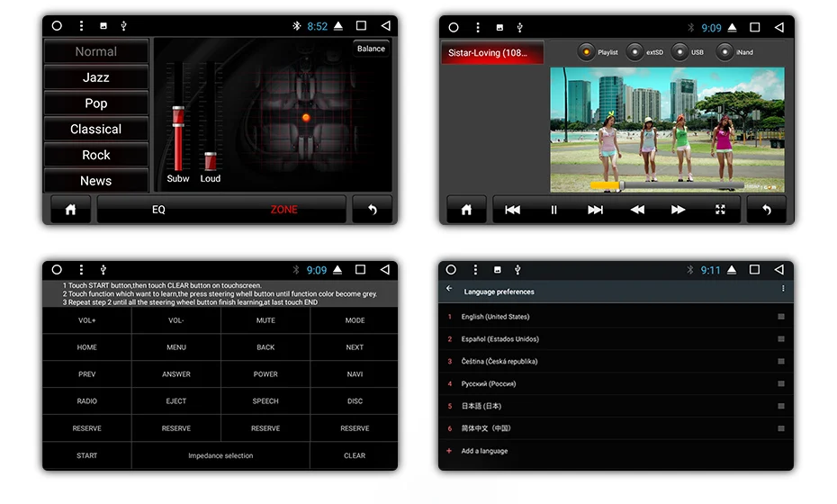Skip to the next track in the video player

click(595, 210)
